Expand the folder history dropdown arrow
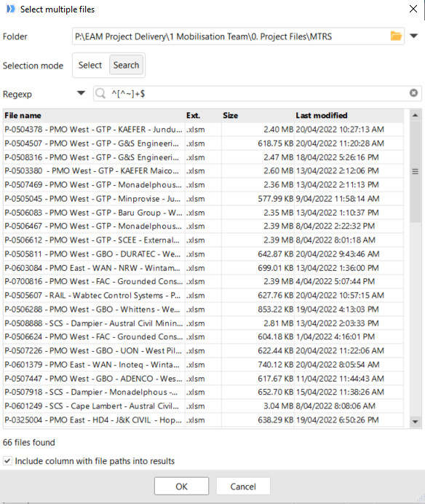 coord(414,36)
